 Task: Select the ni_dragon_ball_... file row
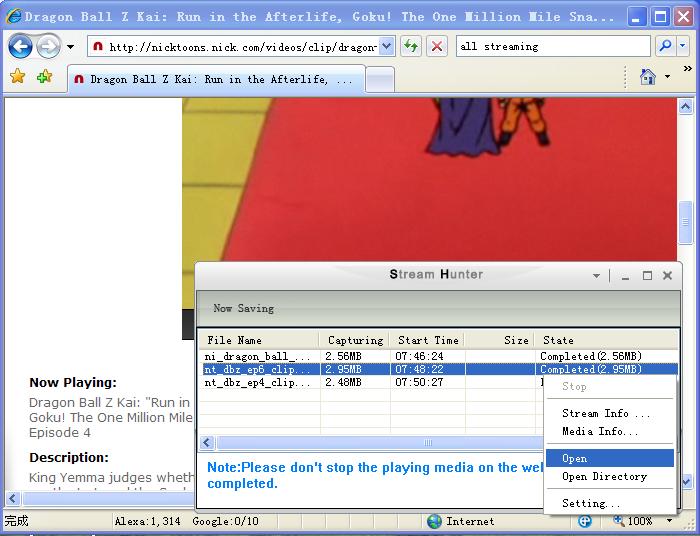pyautogui.click(x=438, y=356)
